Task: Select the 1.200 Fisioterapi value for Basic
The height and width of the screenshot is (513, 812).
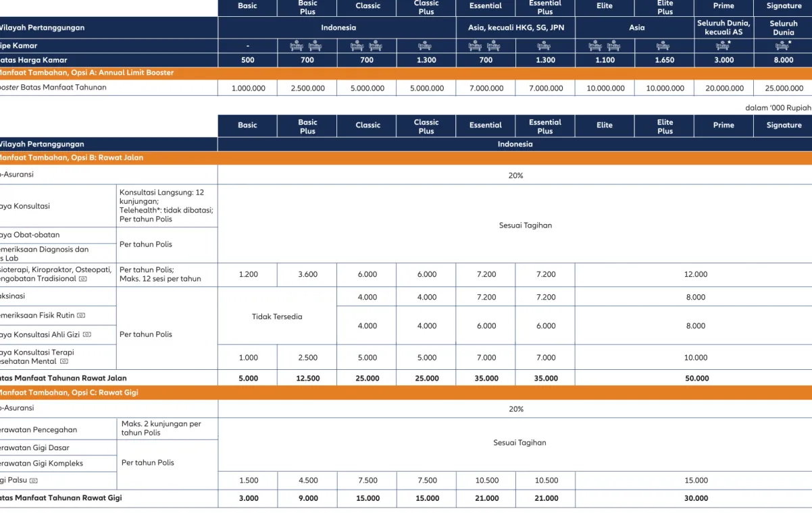Action: coord(248,275)
